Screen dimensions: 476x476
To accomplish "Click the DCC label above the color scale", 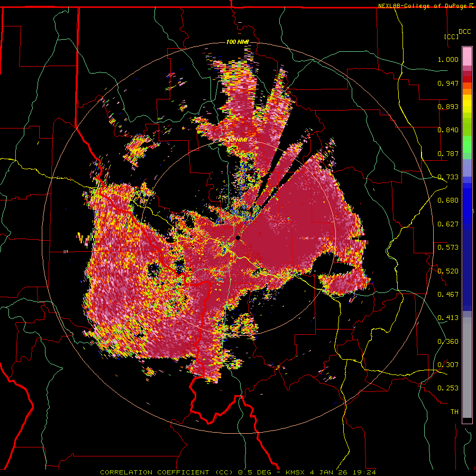I will pyautogui.click(x=464, y=32).
